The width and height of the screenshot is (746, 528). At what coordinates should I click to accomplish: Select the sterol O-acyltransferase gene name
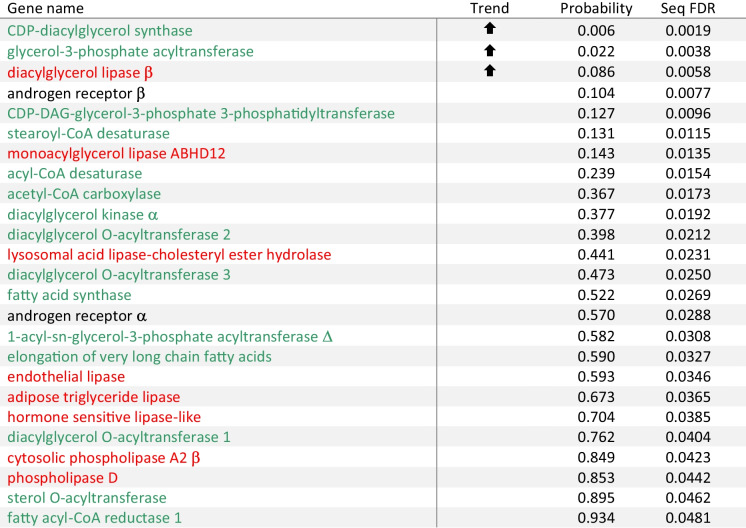pyautogui.click(x=87, y=498)
